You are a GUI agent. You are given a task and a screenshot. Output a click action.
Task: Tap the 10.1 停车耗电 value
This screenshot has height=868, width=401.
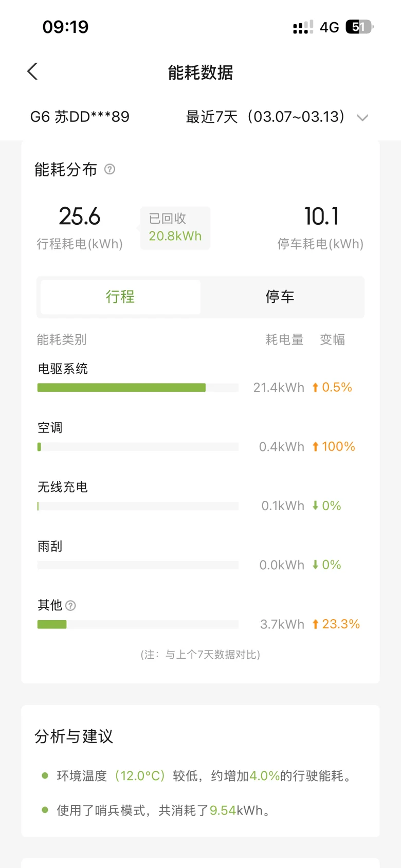(x=321, y=216)
